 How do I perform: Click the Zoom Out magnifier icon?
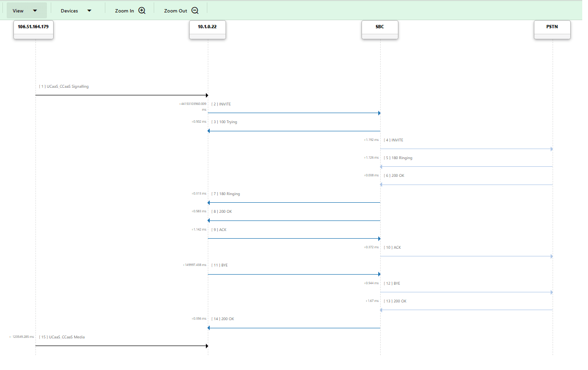tap(194, 10)
